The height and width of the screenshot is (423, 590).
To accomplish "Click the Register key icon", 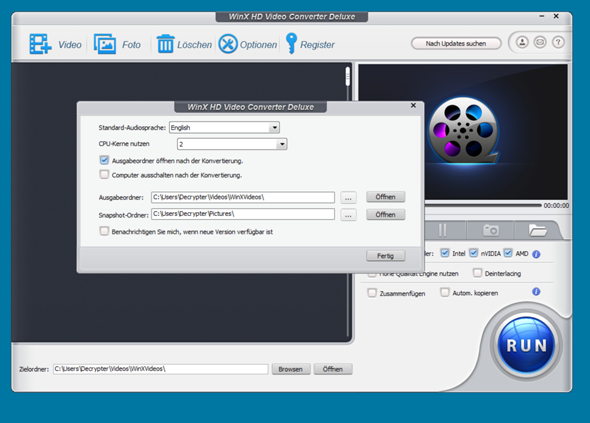I will coord(291,44).
